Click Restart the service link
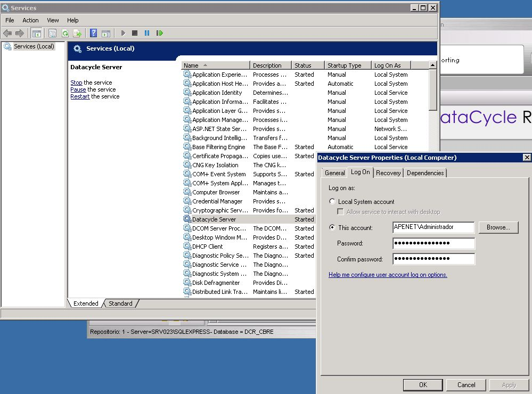Screen dimensions: 532x394 80,96
